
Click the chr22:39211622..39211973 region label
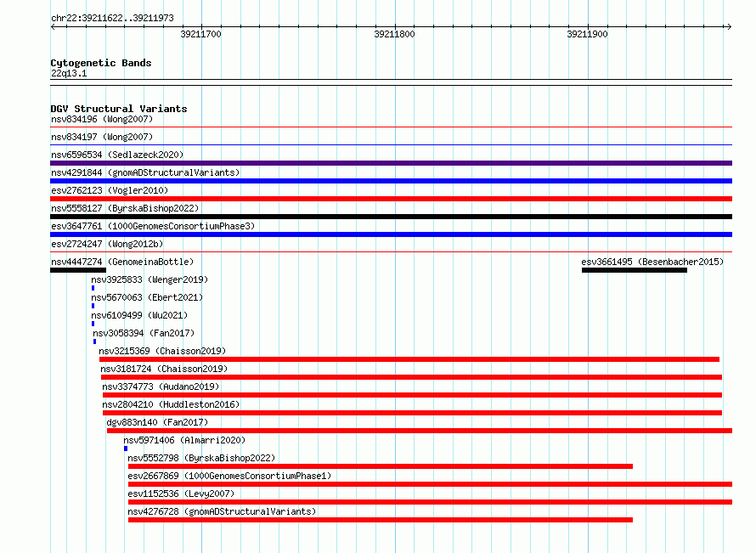tap(112, 18)
